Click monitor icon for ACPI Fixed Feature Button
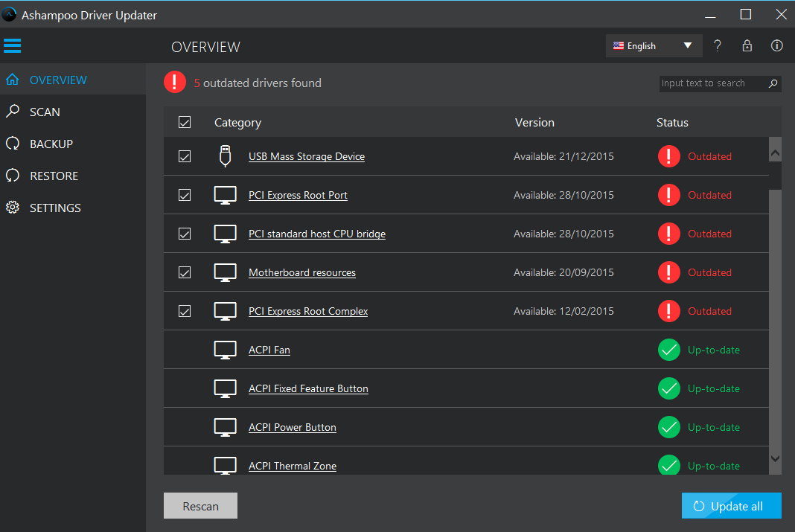795x532 pixels. pos(225,388)
